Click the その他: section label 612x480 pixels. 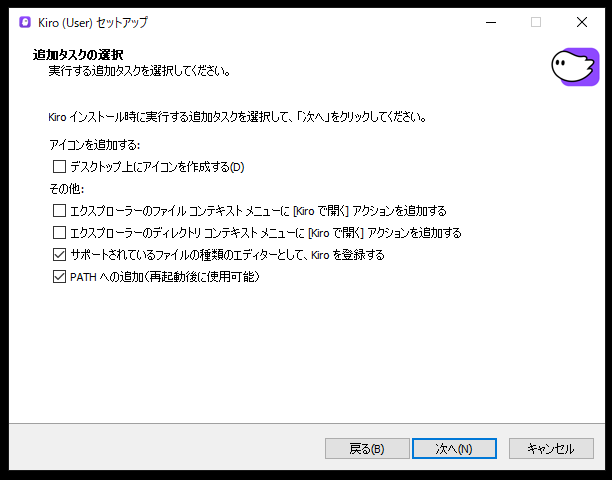[66, 189]
